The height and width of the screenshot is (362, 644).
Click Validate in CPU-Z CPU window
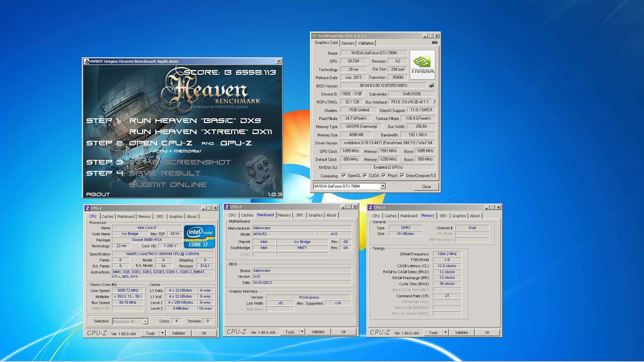(x=178, y=333)
